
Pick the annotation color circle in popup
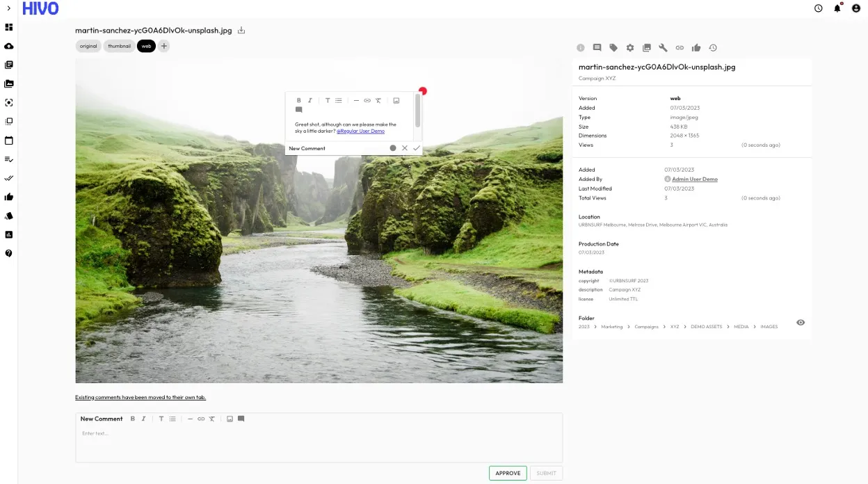click(393, 148)
